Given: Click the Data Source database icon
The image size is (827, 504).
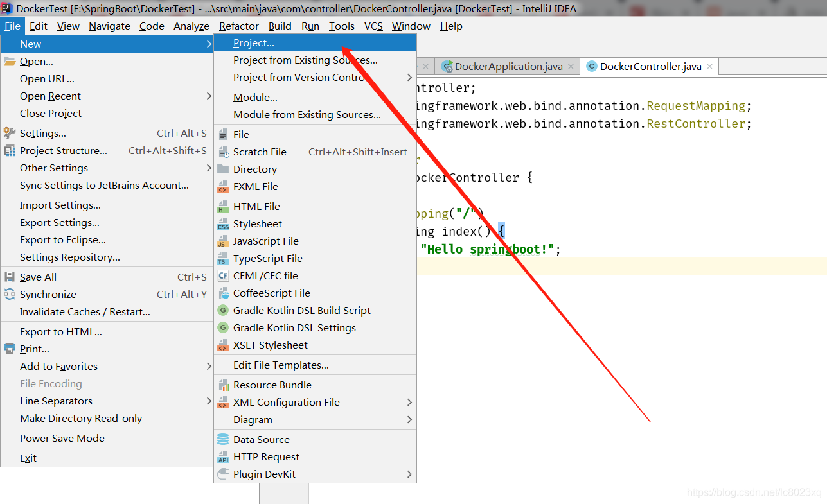Looking at the screenshot, I should (x=223, y=439).
